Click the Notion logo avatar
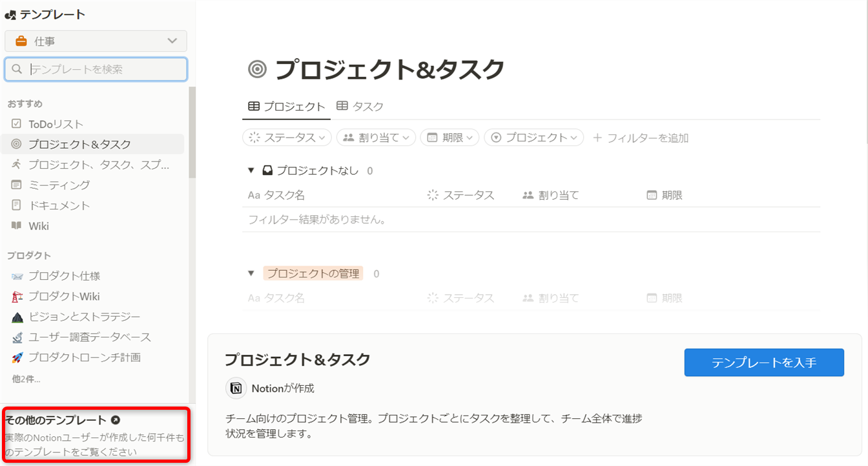868x466 pixels. pyautogui.click(x=236, y=388)
